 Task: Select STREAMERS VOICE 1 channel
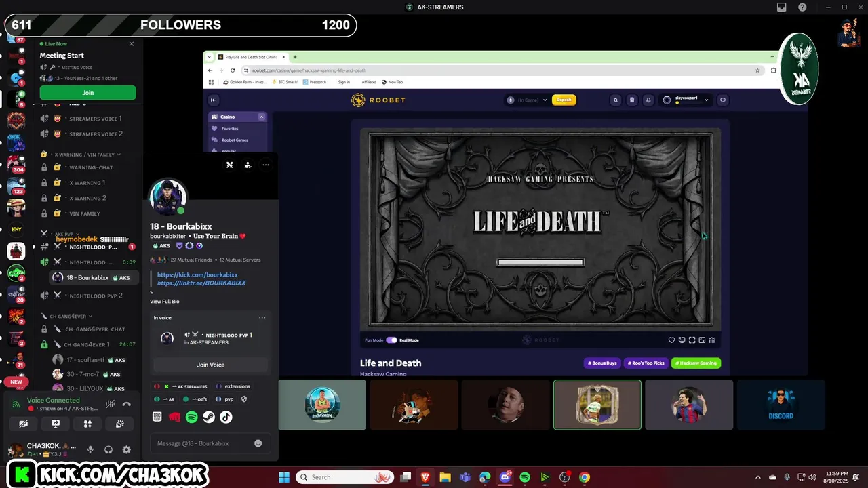point(87,119)
